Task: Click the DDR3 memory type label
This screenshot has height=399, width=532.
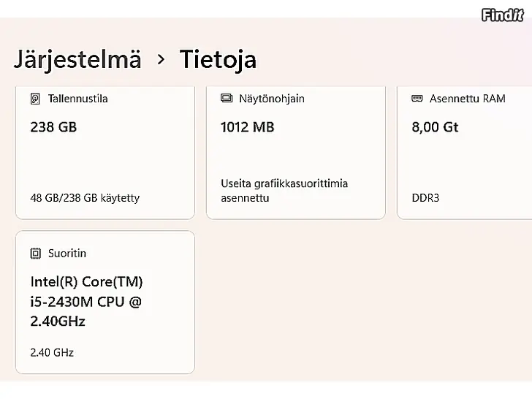Action: [425, 198]
